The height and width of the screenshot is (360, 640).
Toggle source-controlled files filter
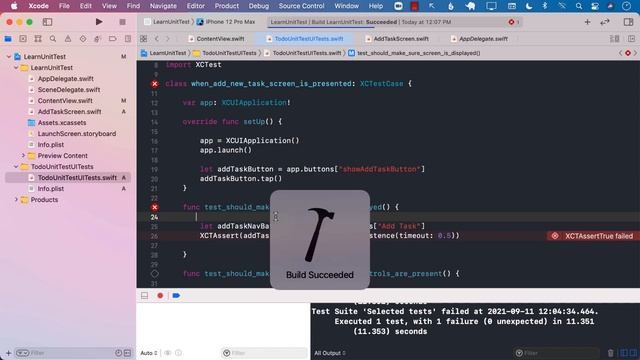(127, 353)
